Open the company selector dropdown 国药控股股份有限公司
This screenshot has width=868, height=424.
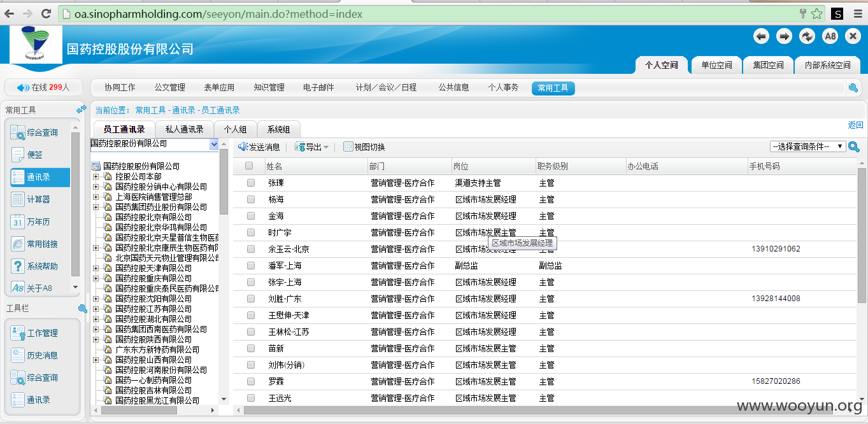[154, 145]
